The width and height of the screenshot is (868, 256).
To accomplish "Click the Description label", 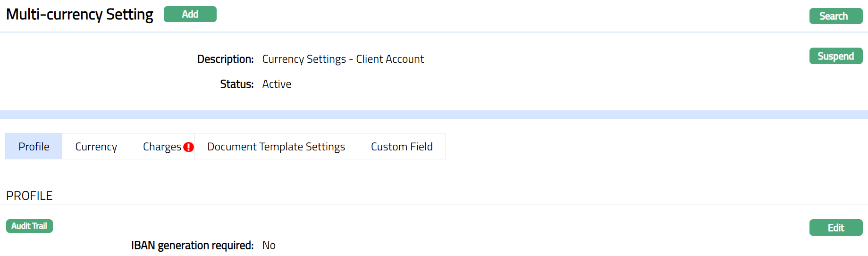I will tap(225, 59).
